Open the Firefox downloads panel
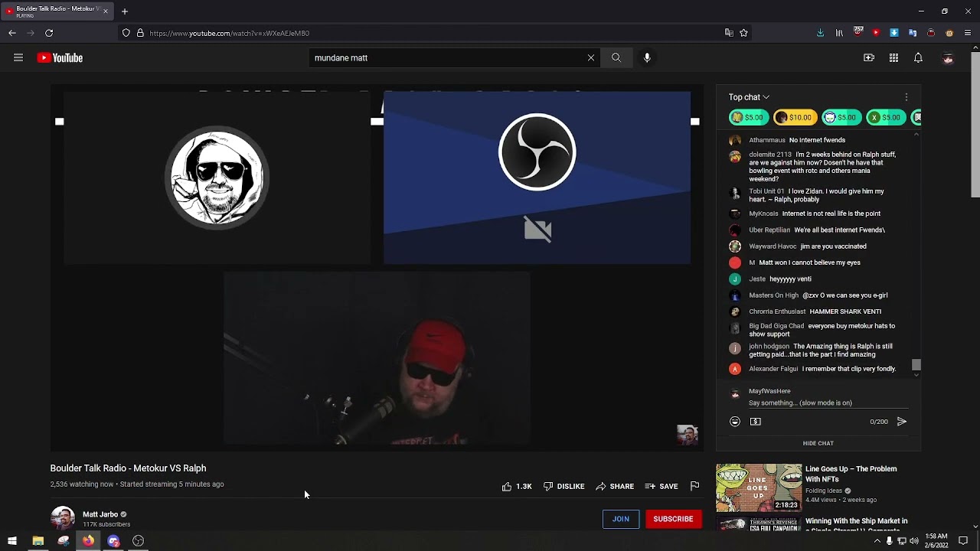The width and height of the screenshot is (980, 551). 821,33
